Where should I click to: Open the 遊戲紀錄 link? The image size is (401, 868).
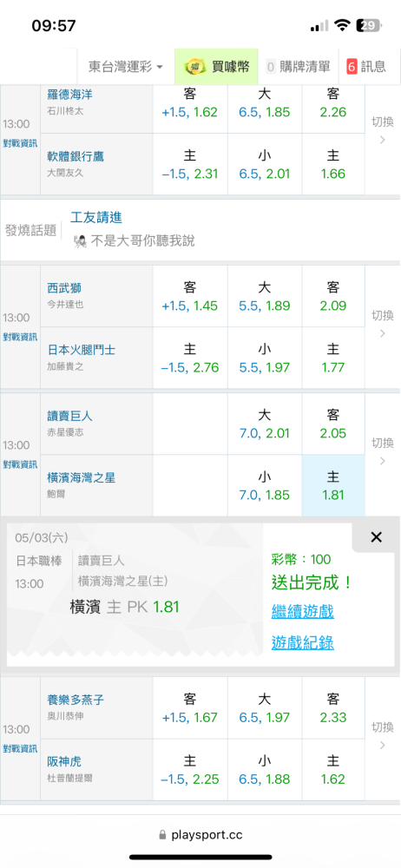(x=303, y=642)
